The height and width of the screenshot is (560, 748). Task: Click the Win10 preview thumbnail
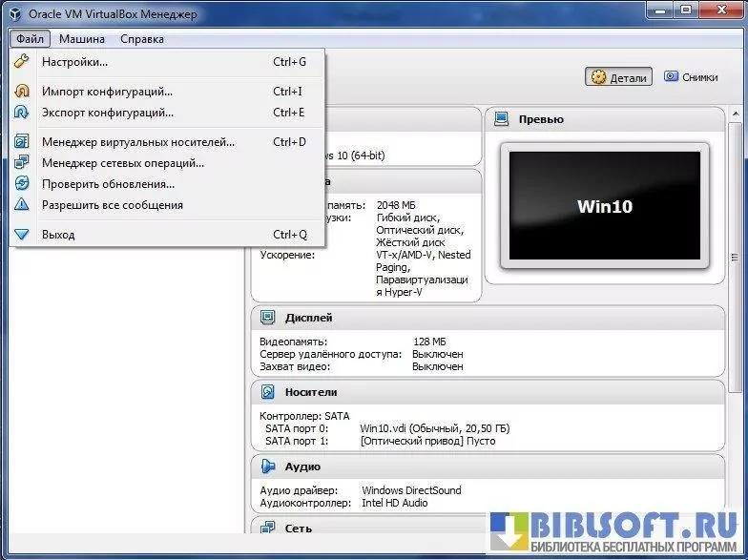(604, 205)
